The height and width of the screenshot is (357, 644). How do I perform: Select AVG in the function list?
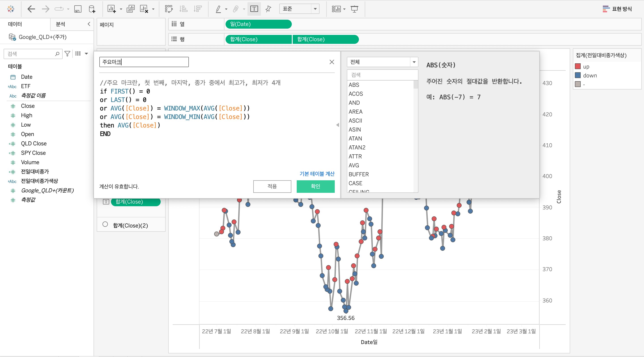pyautogui.click(x=354, y=165)
